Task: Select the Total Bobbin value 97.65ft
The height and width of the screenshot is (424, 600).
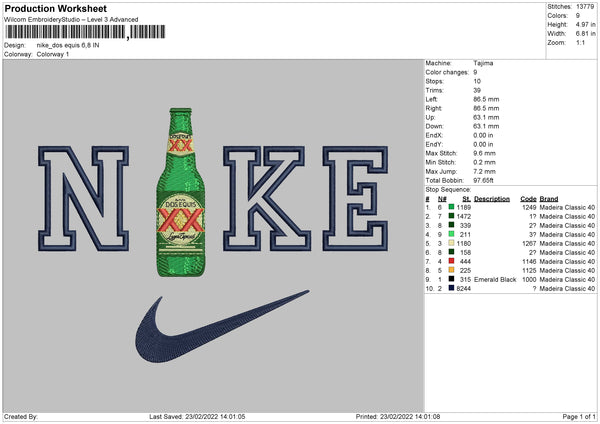Action: pyautogui.click(x=483, y=180)
